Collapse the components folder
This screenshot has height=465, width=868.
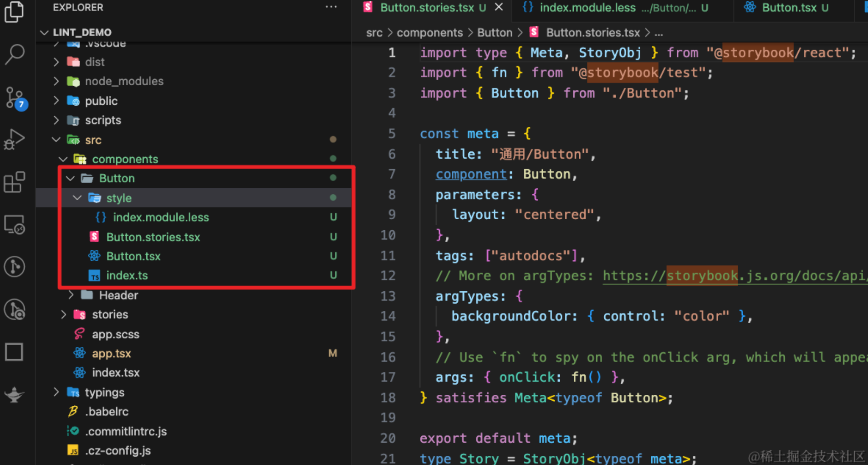[x=63, y=159]
